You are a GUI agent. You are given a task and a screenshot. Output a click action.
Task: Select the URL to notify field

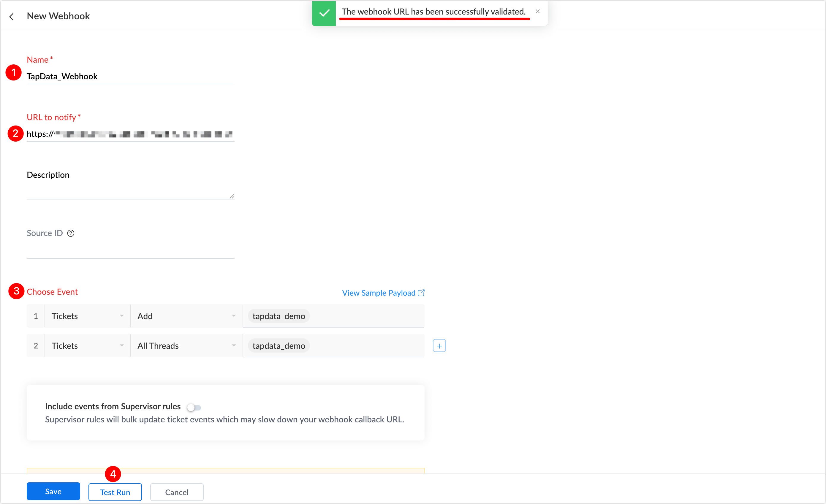click(x=130, y=134)
